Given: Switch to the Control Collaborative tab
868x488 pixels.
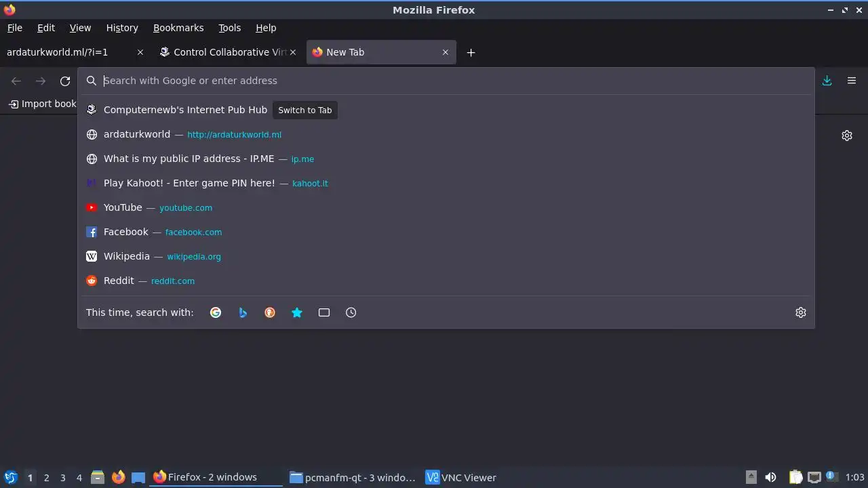Looking at the screenshot, I should 229,52.
